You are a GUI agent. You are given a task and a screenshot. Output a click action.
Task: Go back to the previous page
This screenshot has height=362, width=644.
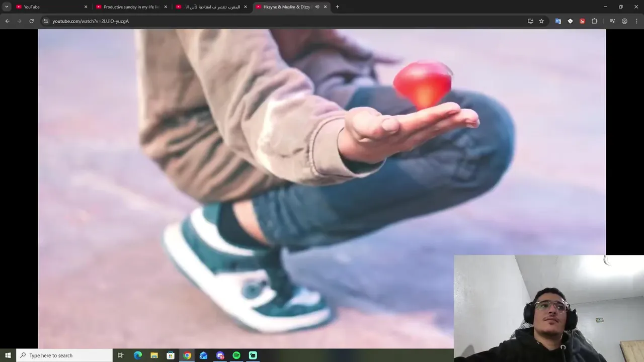(x=7, y=21)
